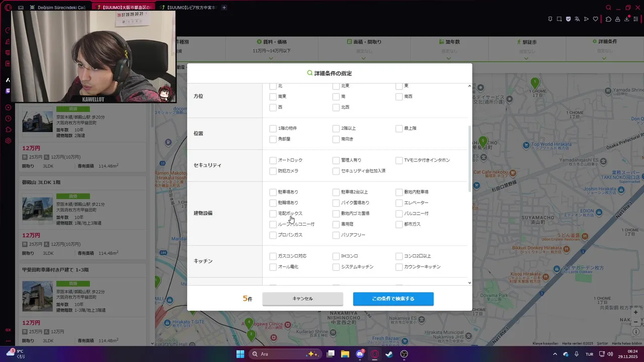Switch to the SUUMO 大阪市都島区 tab
This screenshot has height=362, width=644.
[x=123, y=8]
